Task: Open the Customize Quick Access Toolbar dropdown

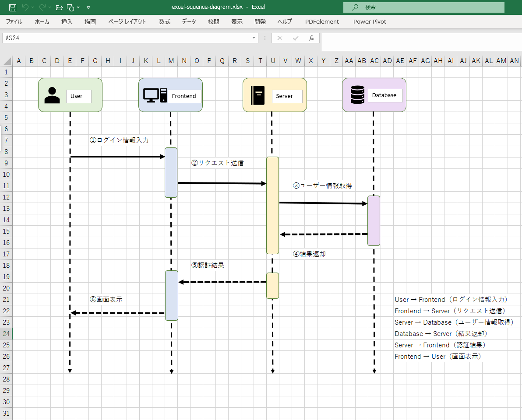Action: pos(88,7)
